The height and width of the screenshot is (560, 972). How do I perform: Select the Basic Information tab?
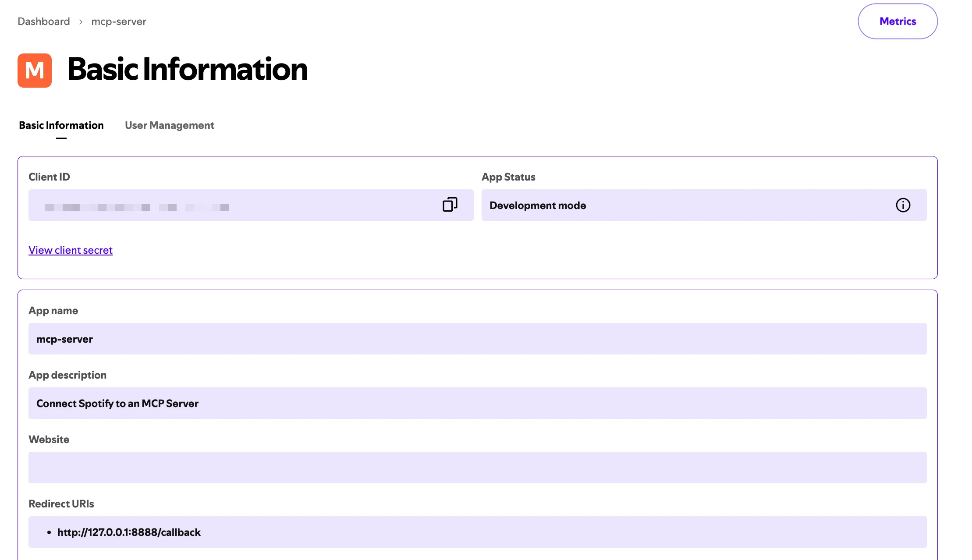pos(61,125)
